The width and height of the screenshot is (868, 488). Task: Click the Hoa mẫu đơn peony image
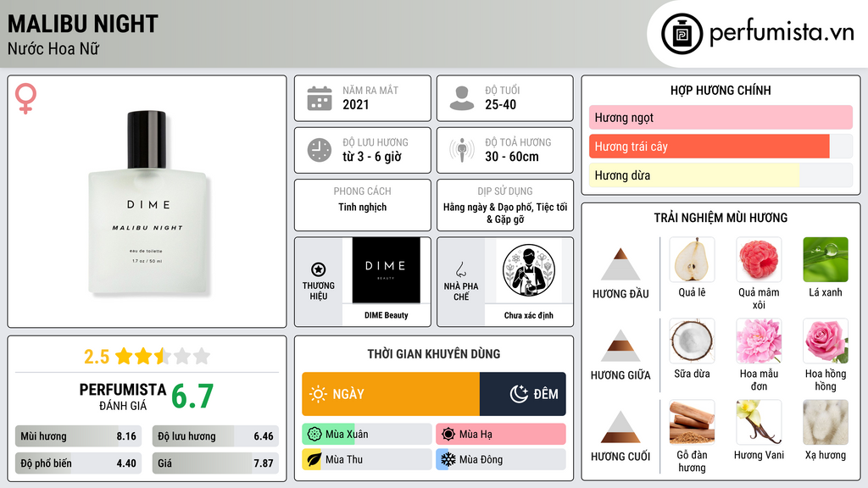pos(759,341)
